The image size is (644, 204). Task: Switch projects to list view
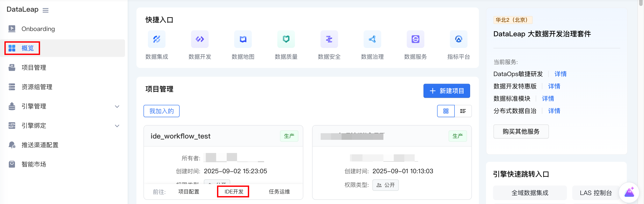(x=463, y=111)
